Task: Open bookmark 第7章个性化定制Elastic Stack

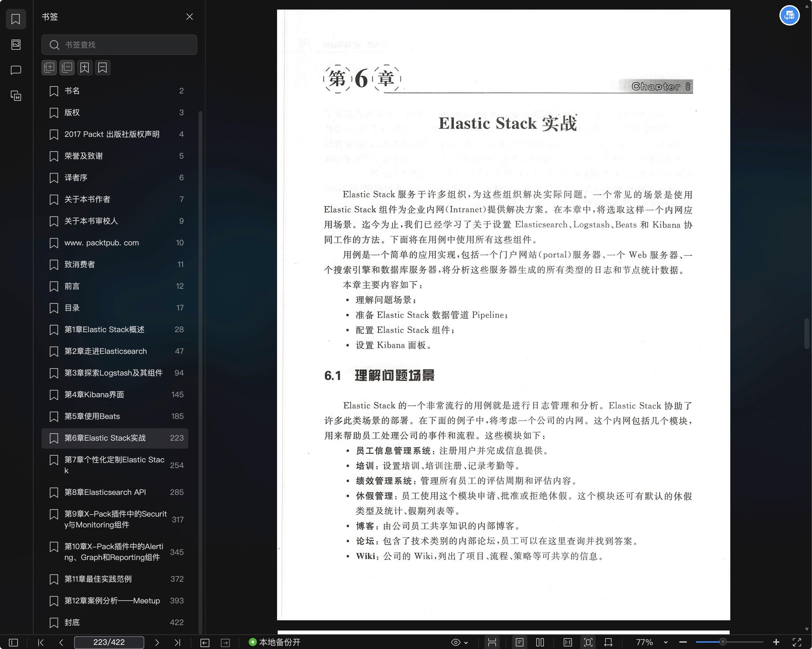Action: (x=115, y=465)
